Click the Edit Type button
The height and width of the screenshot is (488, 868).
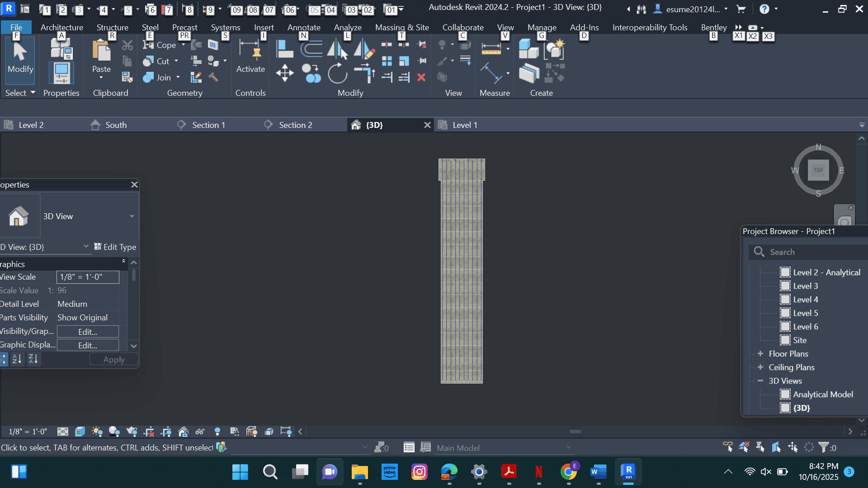point(115,247)
